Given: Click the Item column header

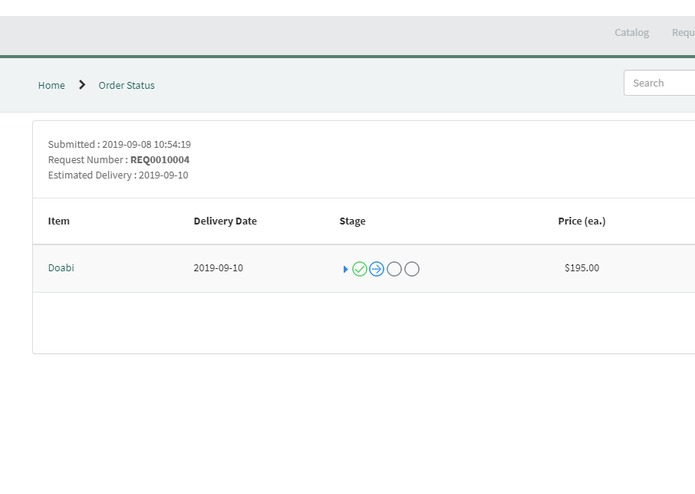Looking at the screenshot, I should click(x=59, y=221).
